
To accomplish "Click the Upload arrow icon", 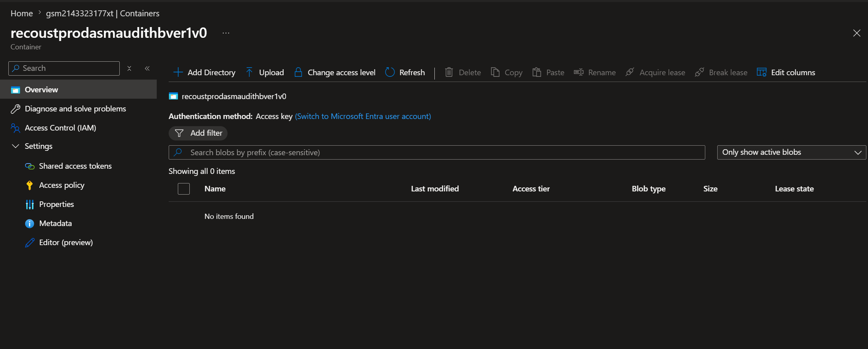I will pos(249,72).
